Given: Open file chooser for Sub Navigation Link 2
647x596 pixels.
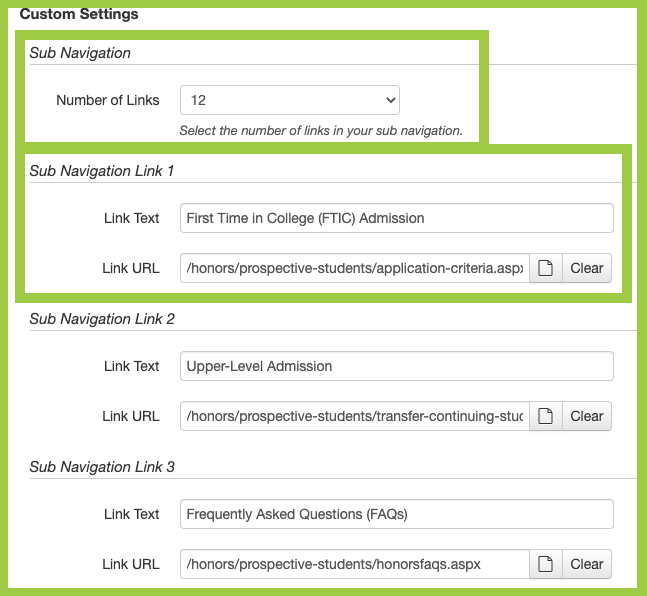Looking at the screenshot, I should click(x=546, y=416).
